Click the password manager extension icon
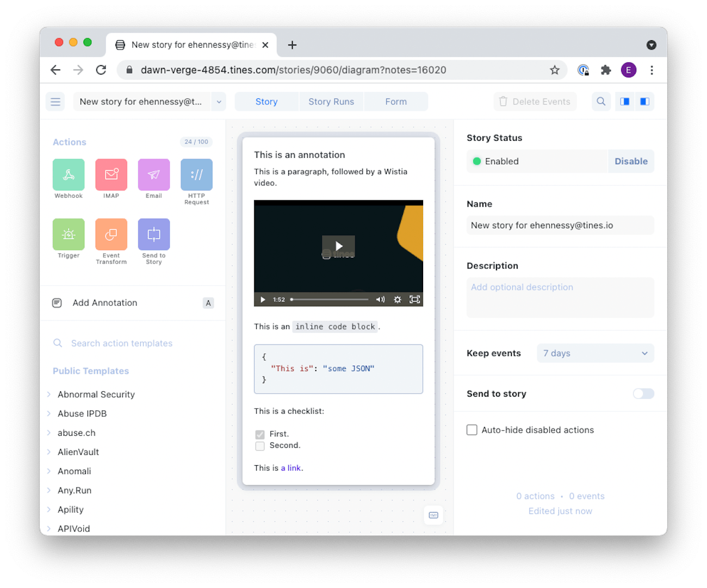The image size is (707, 588). pos(583,70)
